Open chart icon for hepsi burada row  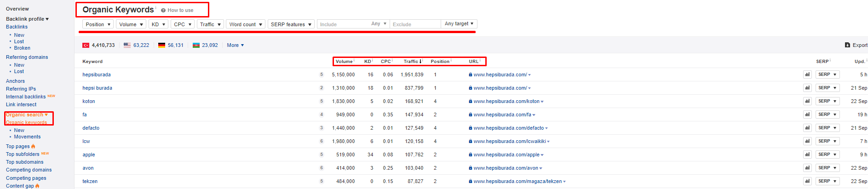(807, 88)
